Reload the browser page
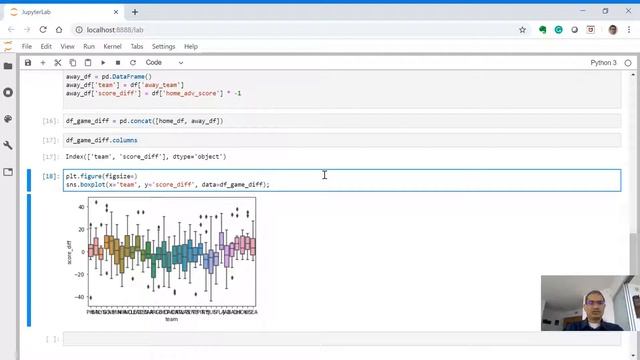 point(43,30)
